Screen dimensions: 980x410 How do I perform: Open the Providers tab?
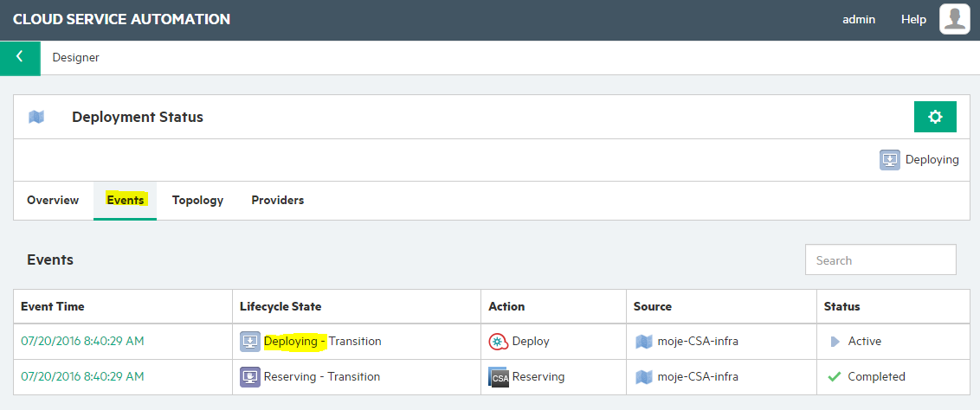pyautogui.click(x=278, y=201)
